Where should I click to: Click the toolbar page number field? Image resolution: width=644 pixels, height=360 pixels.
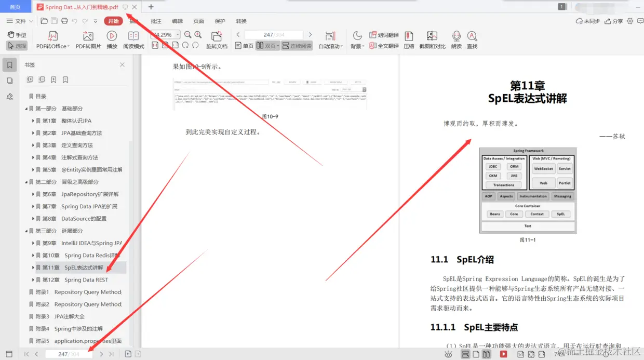pyautogui.click(x=274, y=35)
